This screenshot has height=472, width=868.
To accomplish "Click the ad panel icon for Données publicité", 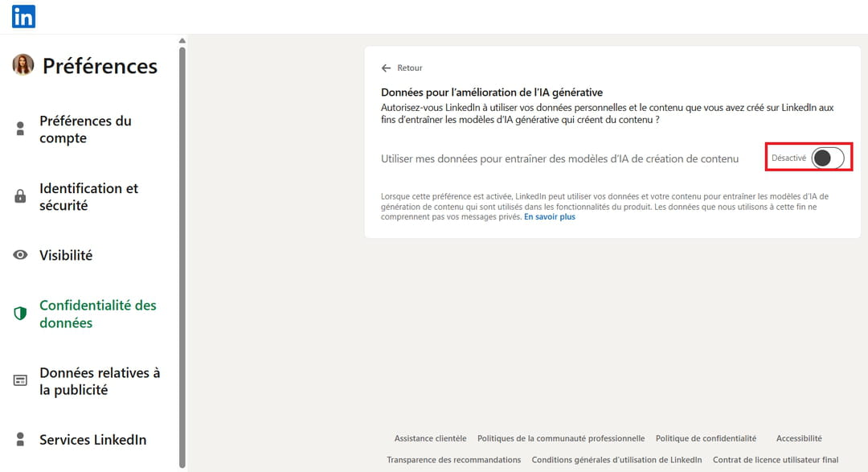I will click(21, 380).
